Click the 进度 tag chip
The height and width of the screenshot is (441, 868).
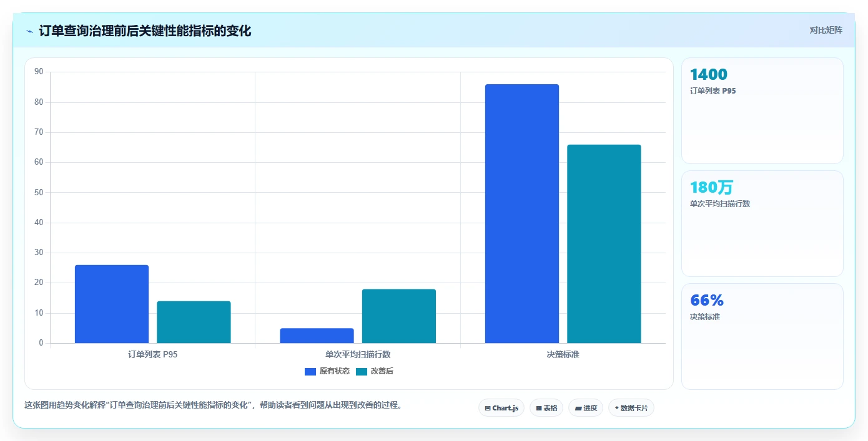pos(586,408)
